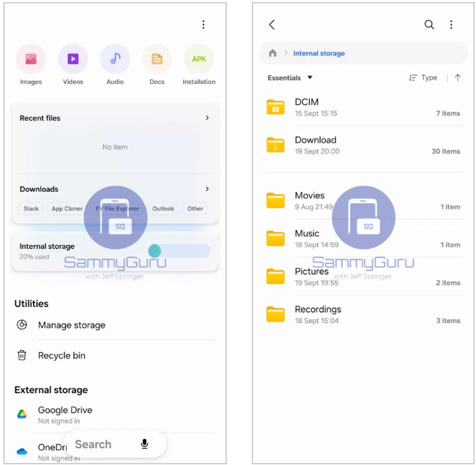Screen dimensions: 476x465
Task: Click the '20% used' storage text
Action: [34, 256]
